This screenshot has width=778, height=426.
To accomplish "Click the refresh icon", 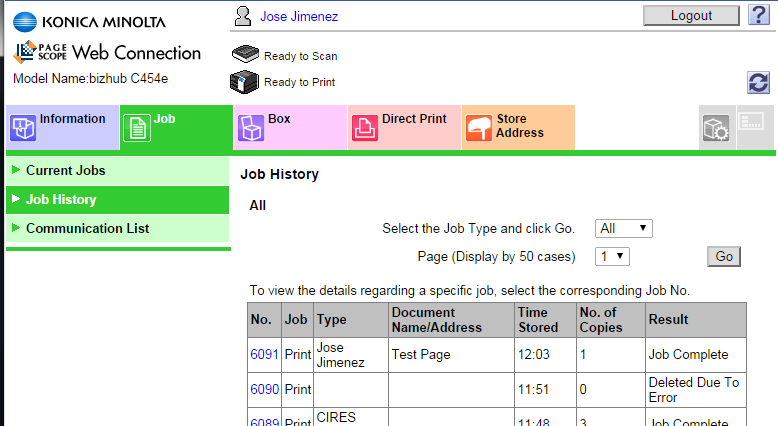I will tap(758, 83).
